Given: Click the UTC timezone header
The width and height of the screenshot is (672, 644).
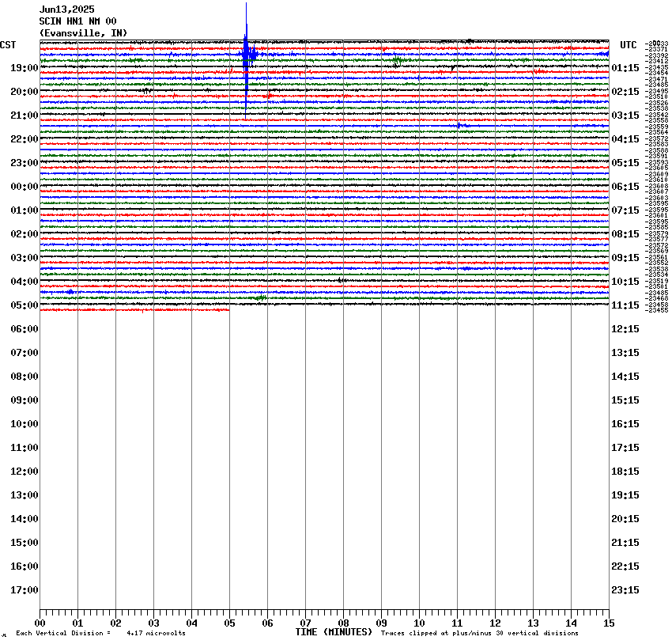Looking at the screenshot, I should [629, 45].
